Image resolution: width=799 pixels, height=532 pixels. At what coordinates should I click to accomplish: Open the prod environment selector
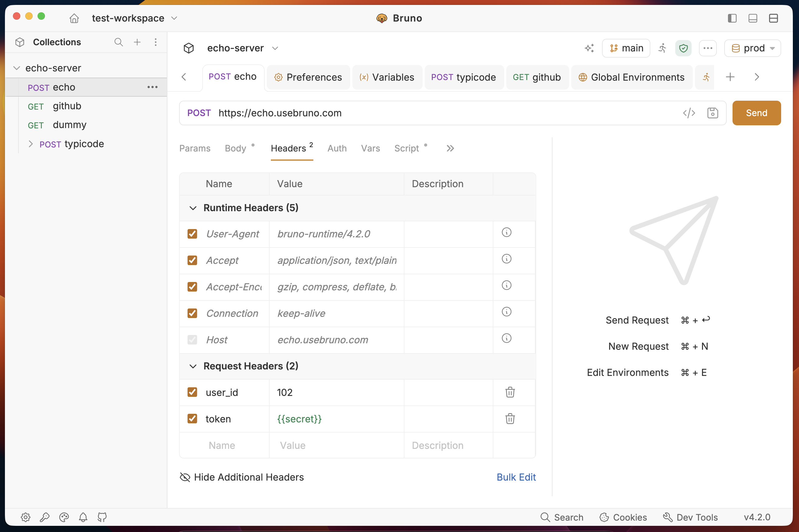coord(752,48)
